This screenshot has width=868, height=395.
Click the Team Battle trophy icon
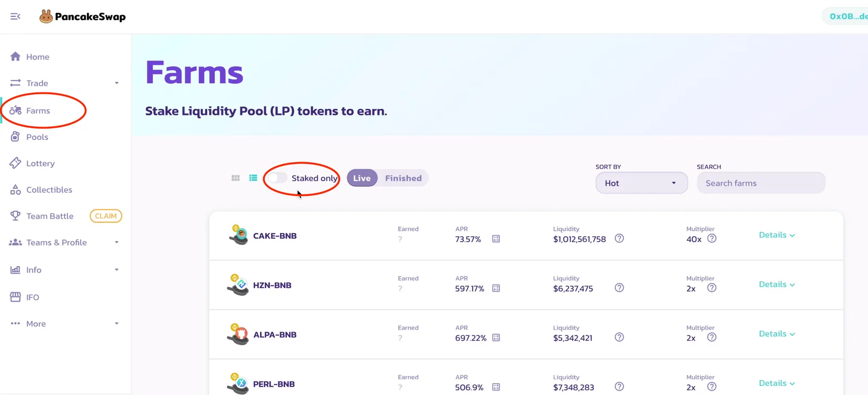coord(15,216)
